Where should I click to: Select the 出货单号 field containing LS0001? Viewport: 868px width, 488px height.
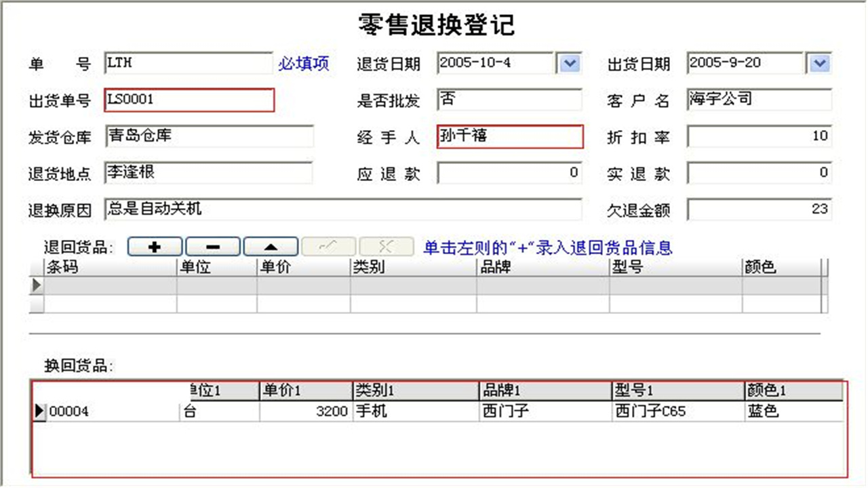point(189,100)
